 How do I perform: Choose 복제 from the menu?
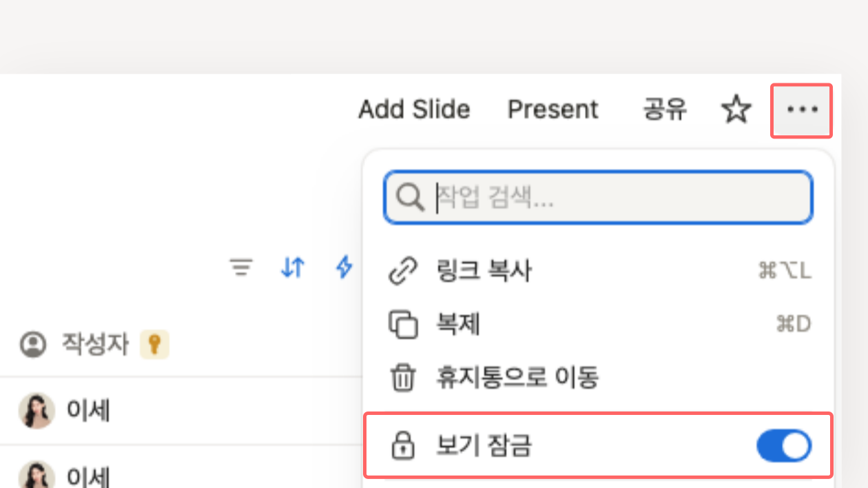[458, 324]
